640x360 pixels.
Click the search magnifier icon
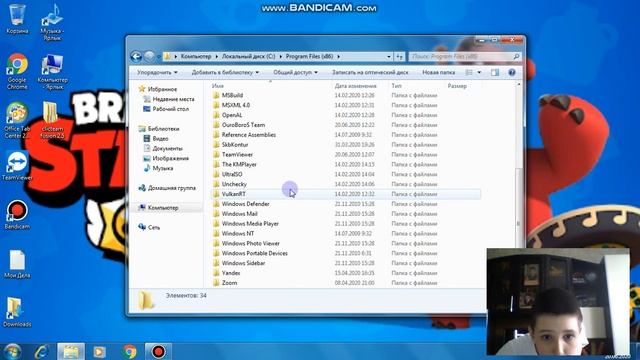(516, 56)
